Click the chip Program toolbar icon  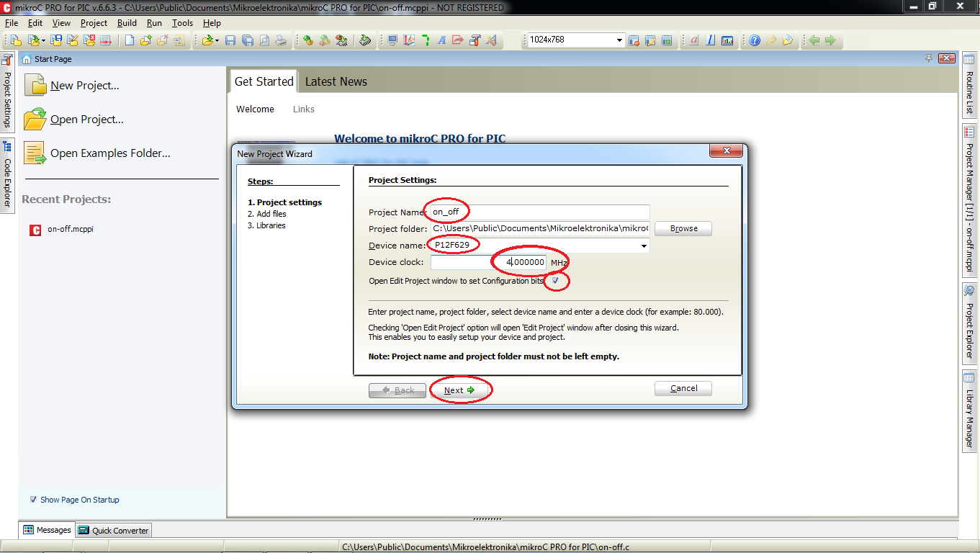[365, 40]
